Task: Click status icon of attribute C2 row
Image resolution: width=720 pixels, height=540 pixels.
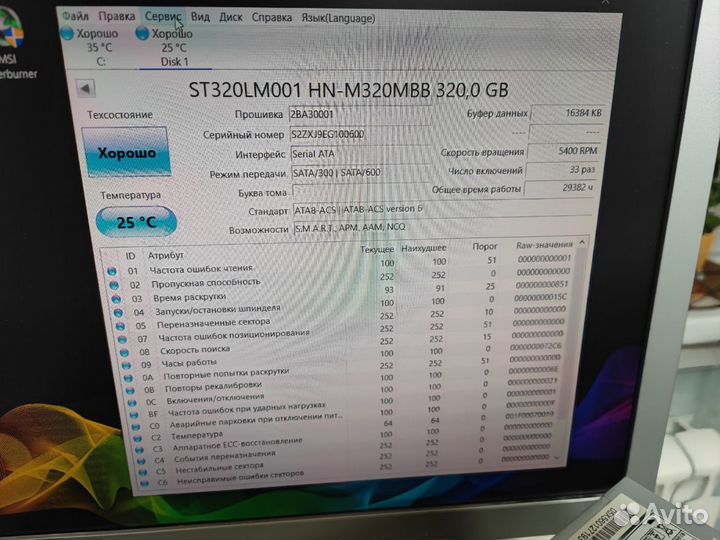Action: point(138,439)
